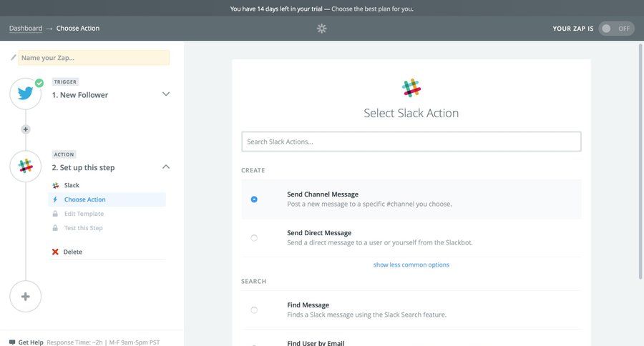Click the Get Help chat icon
This screenshot has height=346, width=644.
click(x=12, y=342)
